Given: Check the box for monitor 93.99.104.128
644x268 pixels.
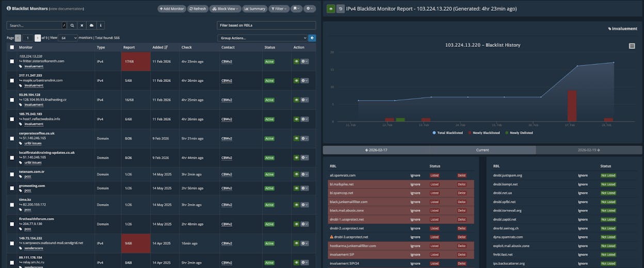Looking at the screenshot, I should click(12, 100).
